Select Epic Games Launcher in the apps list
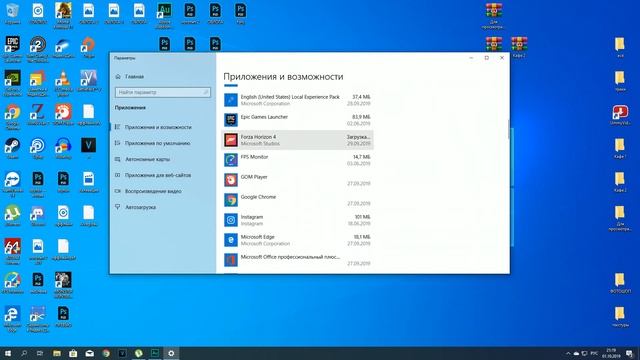This screenshot has height=360, width=640. 297,120
